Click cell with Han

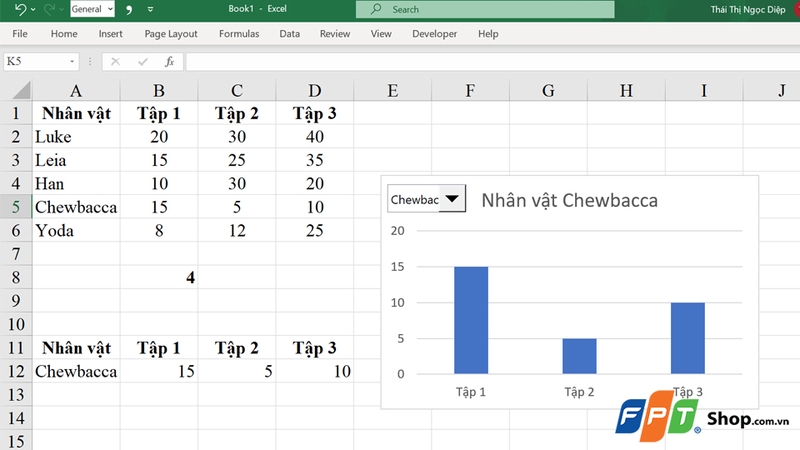77,184
